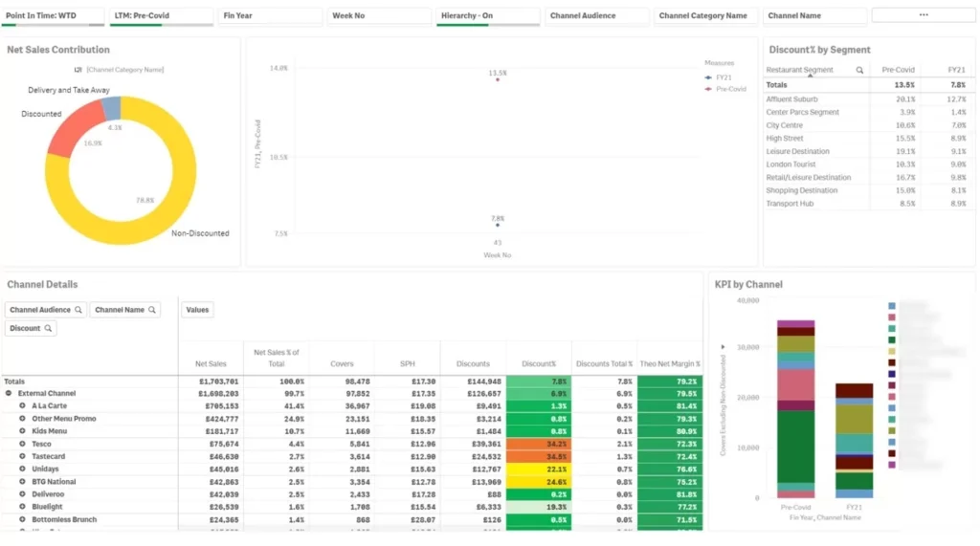Select the Affluent Suburb segment row

[x=867, y=99]
